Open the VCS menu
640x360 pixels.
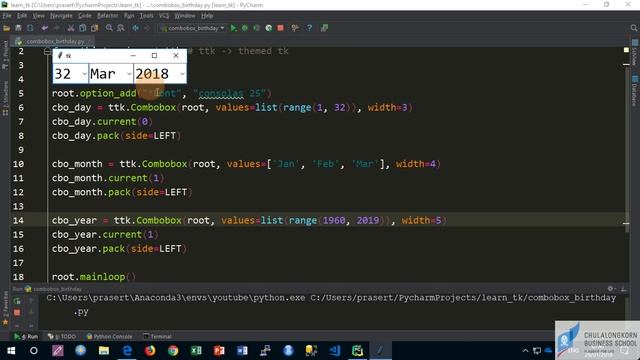coord(164,16)
